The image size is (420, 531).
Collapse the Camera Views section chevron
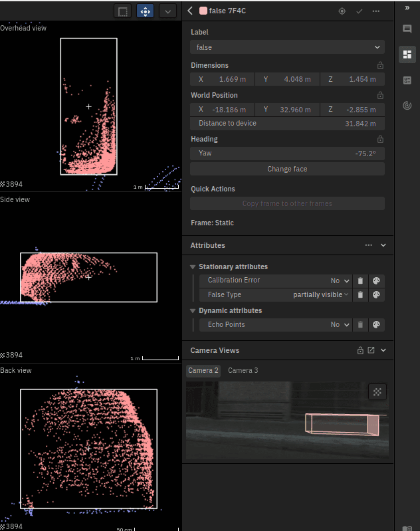(383, 350)
